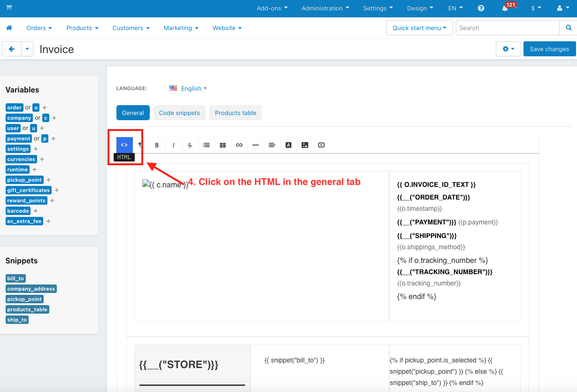
Task: Insert the ship_to snippet
Action: coord(17,320)
